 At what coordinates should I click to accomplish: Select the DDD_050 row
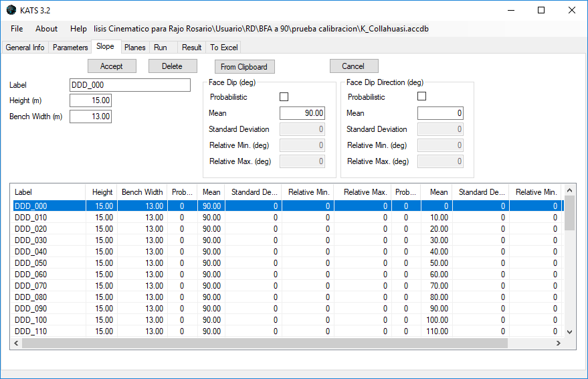click(288, 263)
